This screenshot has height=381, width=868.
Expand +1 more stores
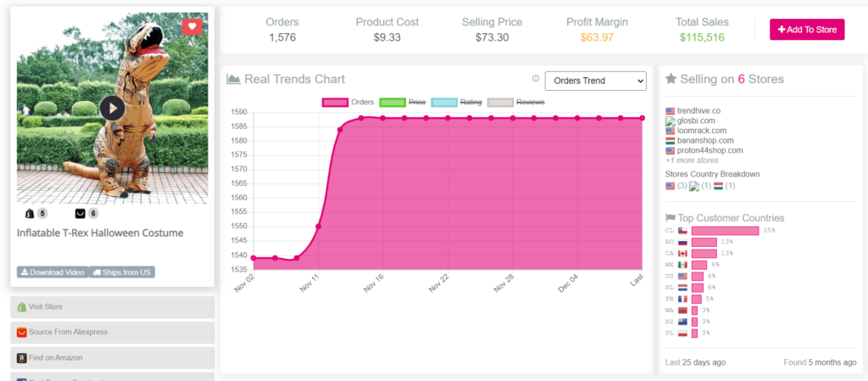(x=692, y=160)
